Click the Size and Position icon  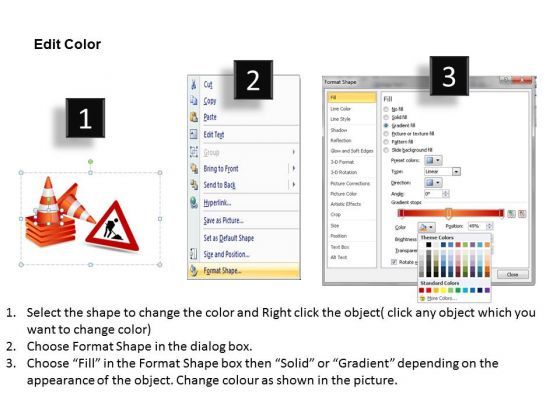[x=194, y=254]
